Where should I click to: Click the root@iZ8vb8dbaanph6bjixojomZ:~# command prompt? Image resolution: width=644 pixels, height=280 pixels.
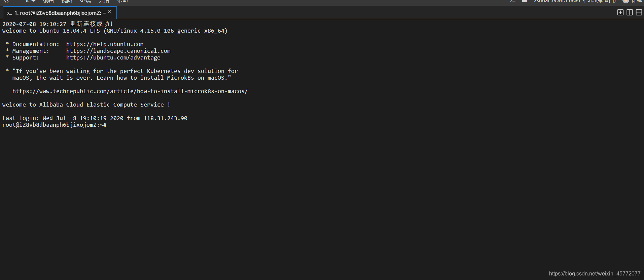point(55,125)
